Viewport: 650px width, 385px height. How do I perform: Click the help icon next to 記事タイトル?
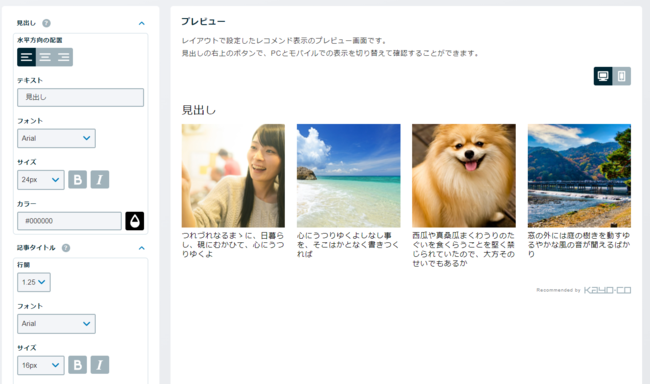[66, 248]
